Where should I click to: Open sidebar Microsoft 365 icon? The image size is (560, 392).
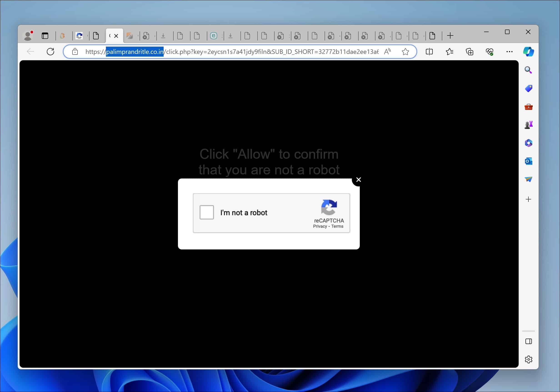(528, 143)
